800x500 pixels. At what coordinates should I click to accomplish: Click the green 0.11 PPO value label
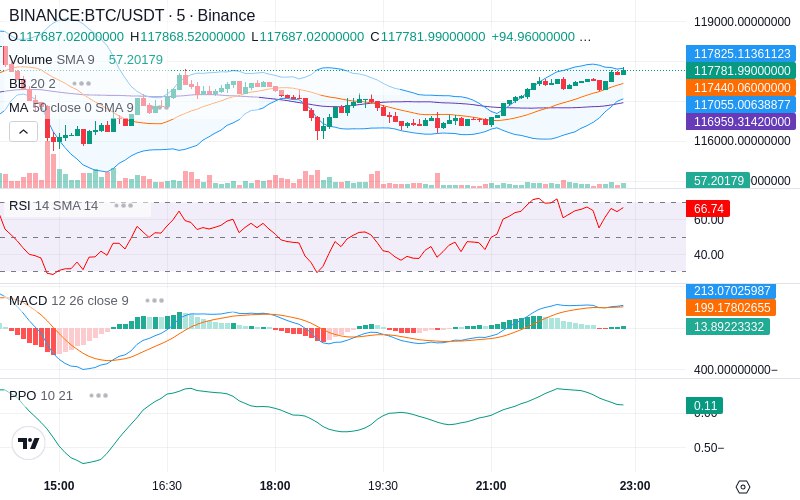[705, 406]
